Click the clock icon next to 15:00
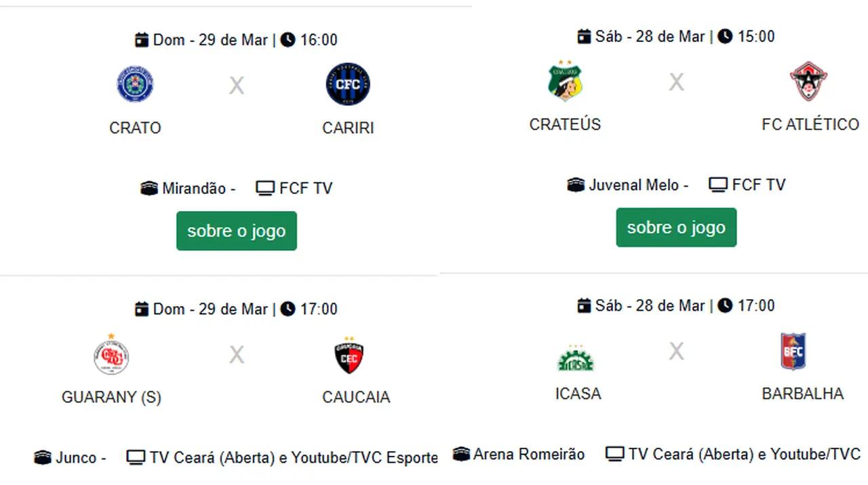Viewport: 868px width, 485px height. point(725,36)
